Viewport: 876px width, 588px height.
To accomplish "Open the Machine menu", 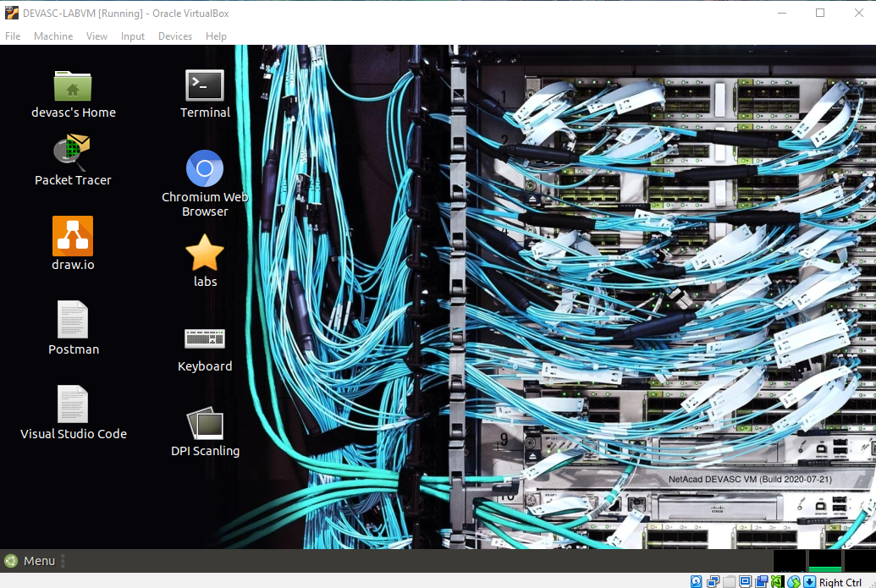I will point(53,36).
